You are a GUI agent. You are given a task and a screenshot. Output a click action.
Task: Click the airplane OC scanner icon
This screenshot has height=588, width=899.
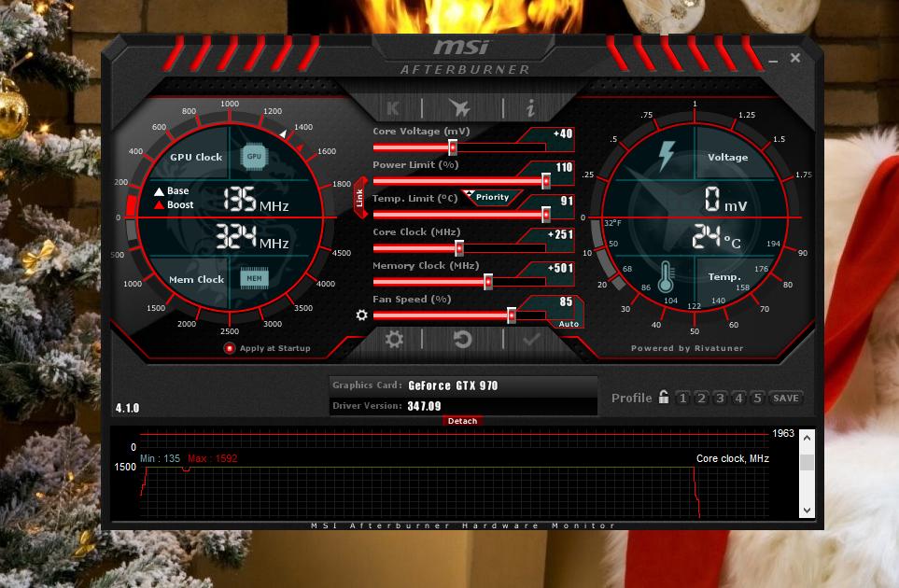tap(460, 107)
